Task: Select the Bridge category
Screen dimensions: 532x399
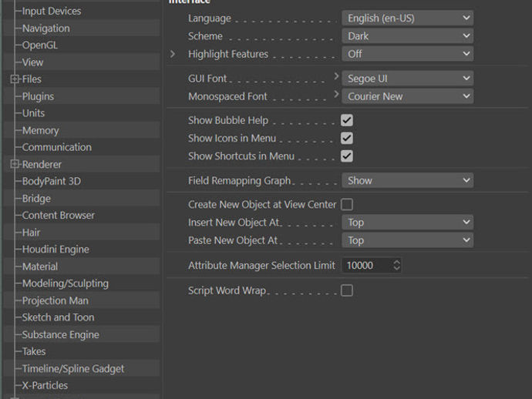Action: [36, 199]
